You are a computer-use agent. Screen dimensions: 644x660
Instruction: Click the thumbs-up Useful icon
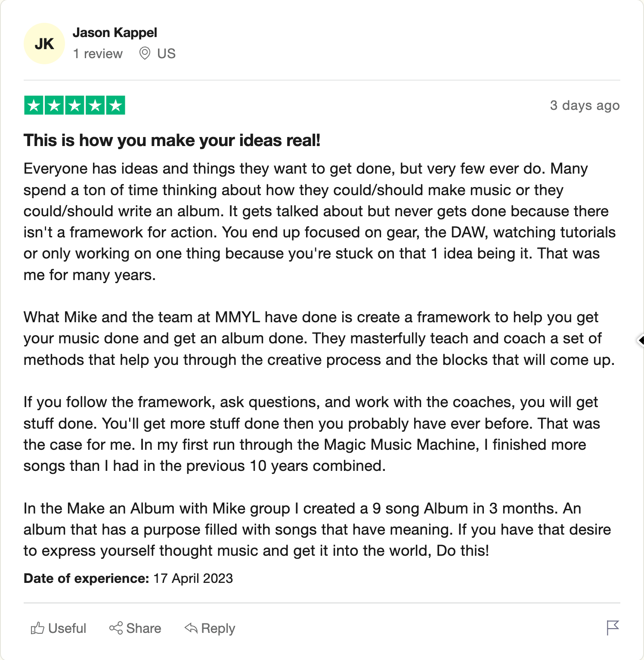(x=37, y=628)
